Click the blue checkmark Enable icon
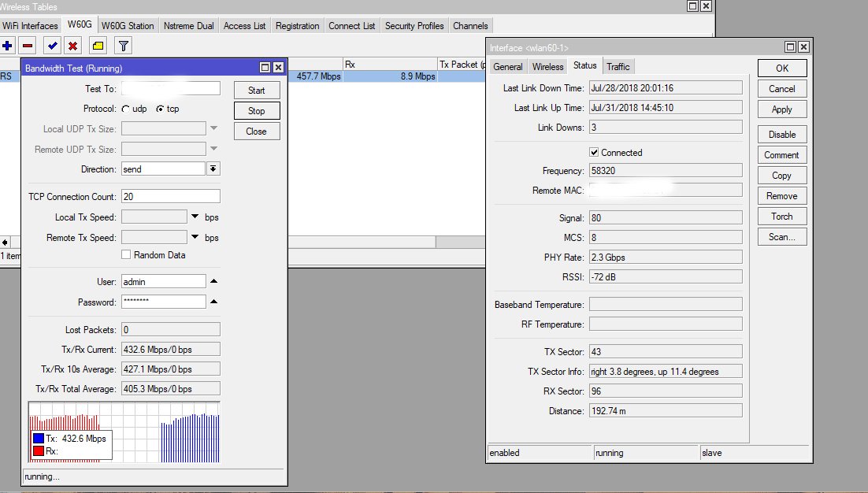Screen dimensions: 868x493 tap(53, 46)
